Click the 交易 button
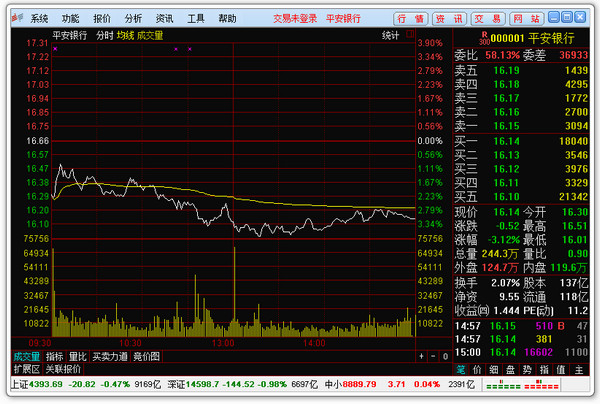Viewport: 600px width, 404px height. click(488, 18)
